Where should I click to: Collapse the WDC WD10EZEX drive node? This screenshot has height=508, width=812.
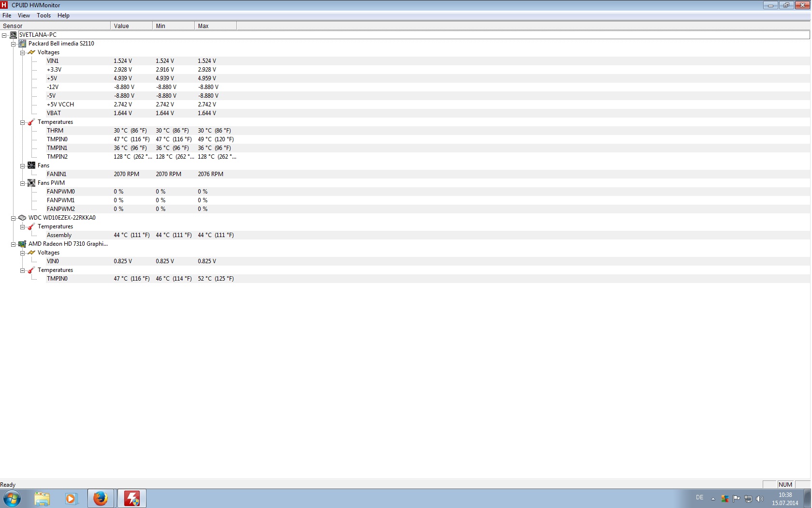[x=14, y=218]
